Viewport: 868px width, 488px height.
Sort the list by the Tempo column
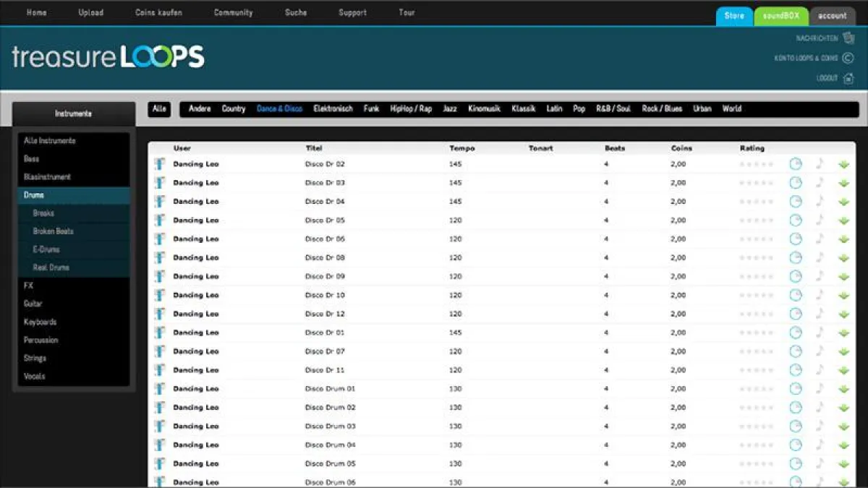(x=462, y=148)
